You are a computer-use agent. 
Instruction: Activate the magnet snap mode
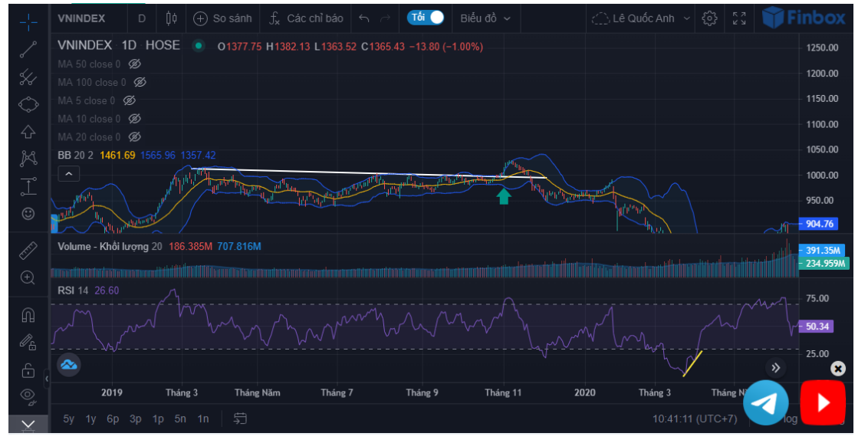pos(28,315)
